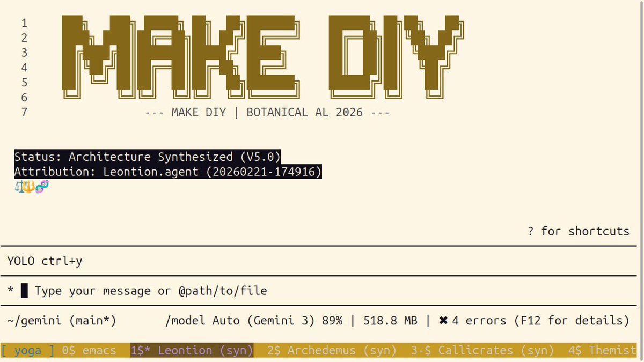Click the MAKE DIY ASCII art banner
This screenshot has width=644, height=362.
[263, 57]
